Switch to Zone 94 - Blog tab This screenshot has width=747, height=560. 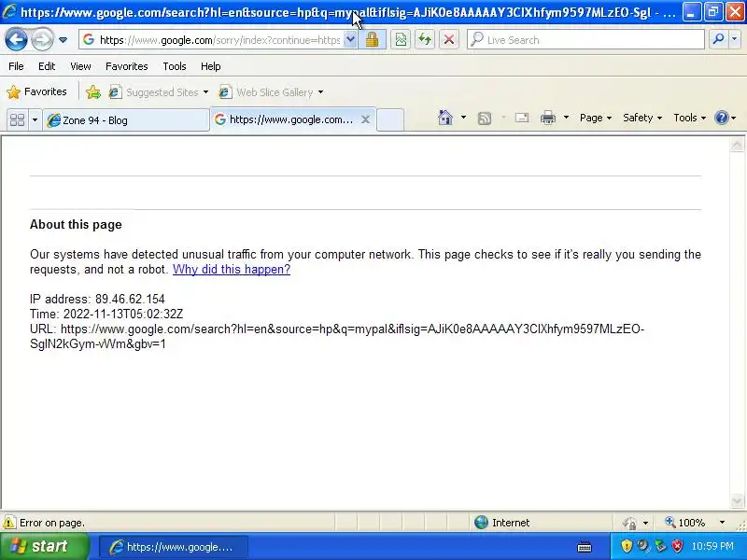[x=126, y=120]
